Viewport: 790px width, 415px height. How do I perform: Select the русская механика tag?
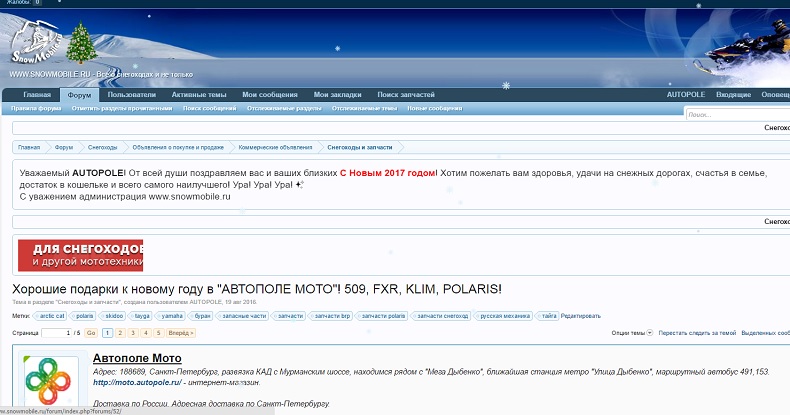tap(503, 316)
